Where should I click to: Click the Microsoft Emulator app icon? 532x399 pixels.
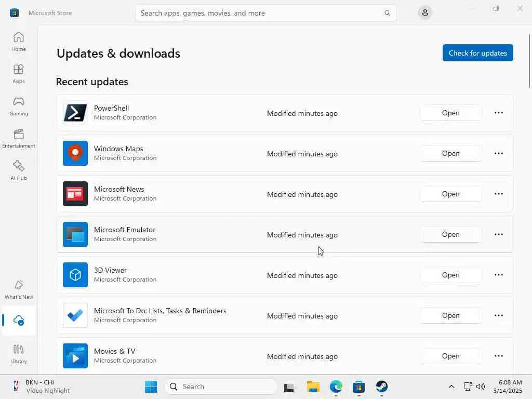(x=75, y=234)
